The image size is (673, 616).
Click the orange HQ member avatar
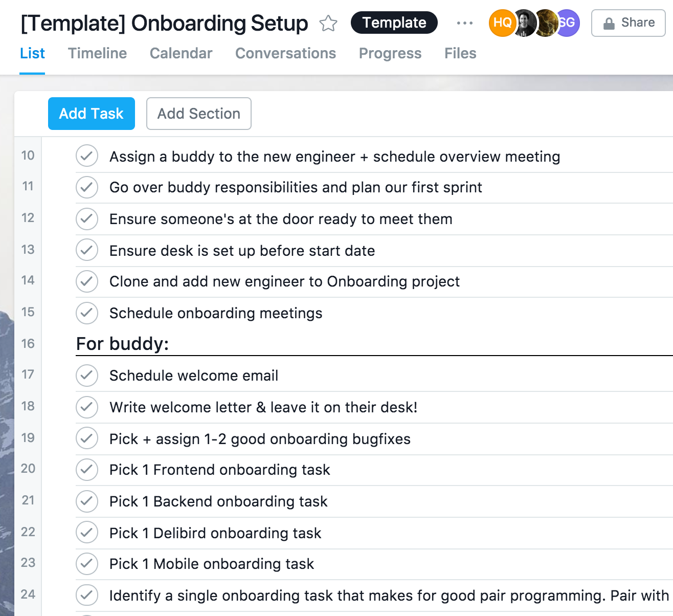click(501, 23)
